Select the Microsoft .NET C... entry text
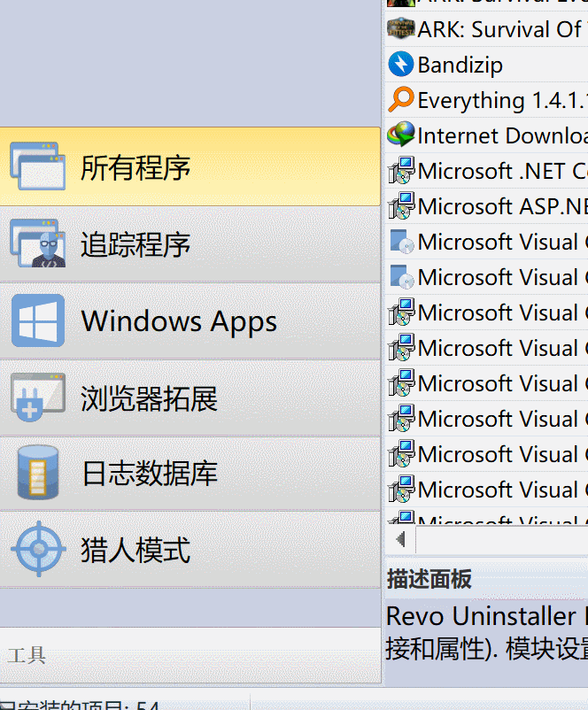The height and width of the screenshot is (710, 588). tap(502, 171)
